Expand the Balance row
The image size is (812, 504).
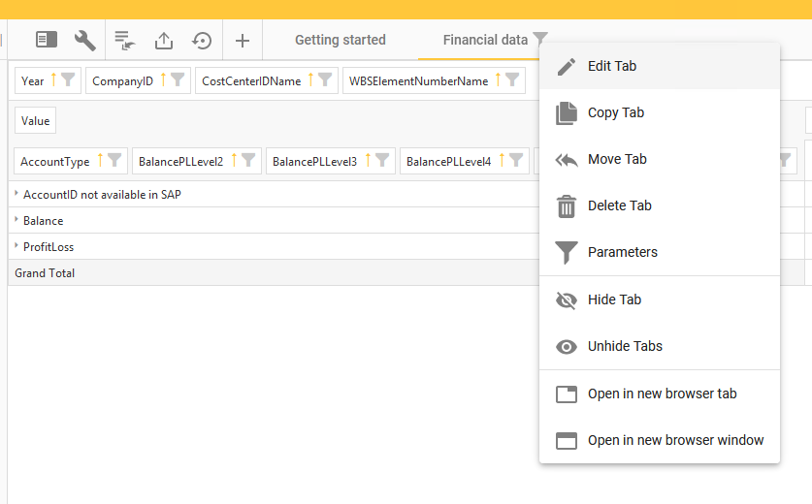click(16, 219)
